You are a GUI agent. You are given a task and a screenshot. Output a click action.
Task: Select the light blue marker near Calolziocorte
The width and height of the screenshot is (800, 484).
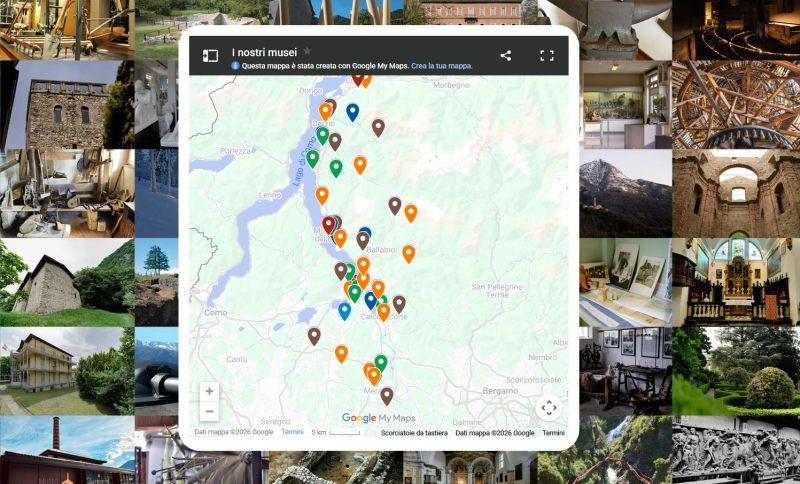344,311
